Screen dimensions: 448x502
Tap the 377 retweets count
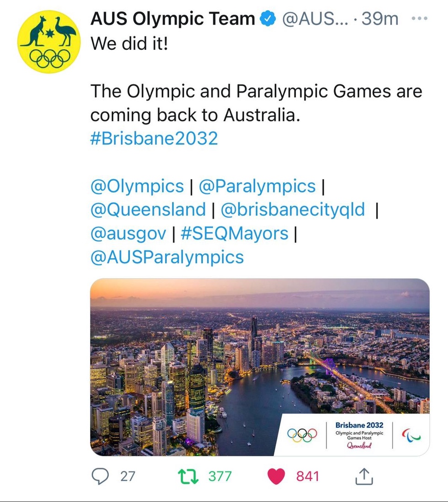(x=220, y=476)
